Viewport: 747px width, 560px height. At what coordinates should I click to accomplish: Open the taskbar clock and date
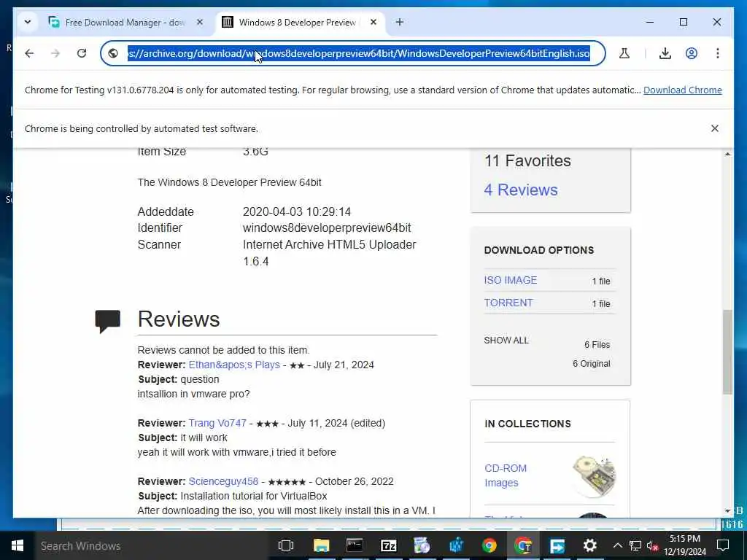coord(685,545)
